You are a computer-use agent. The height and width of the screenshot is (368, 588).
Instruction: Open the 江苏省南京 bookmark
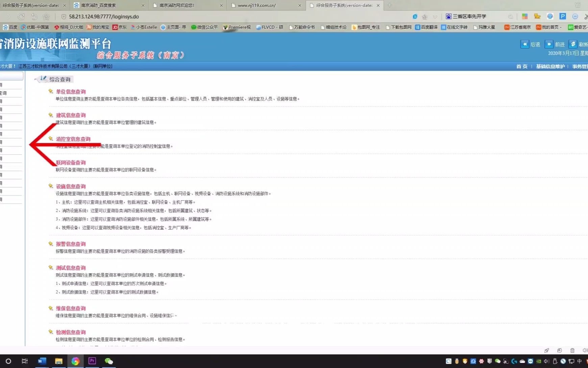(517, 27)
